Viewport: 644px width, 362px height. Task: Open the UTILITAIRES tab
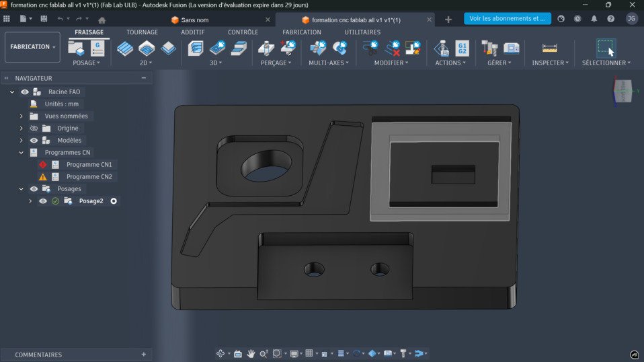[362, 32]
